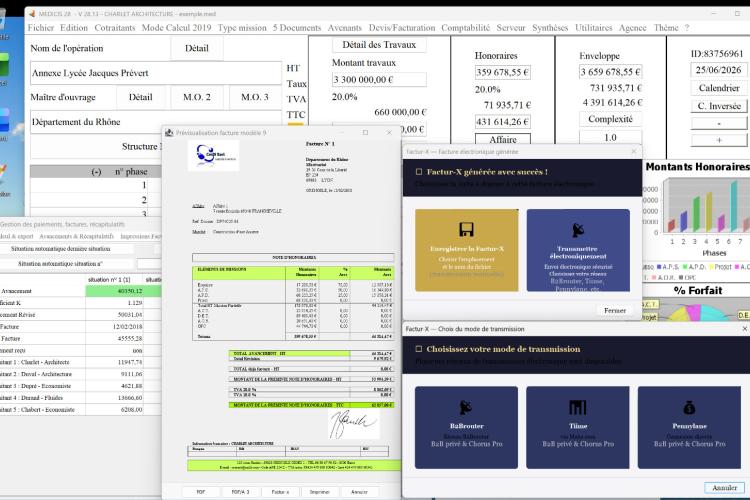The height and width of the screenshot is (500, 750).
Task: Close the Facture électronique générée dialog
Action: click(634, 151)
